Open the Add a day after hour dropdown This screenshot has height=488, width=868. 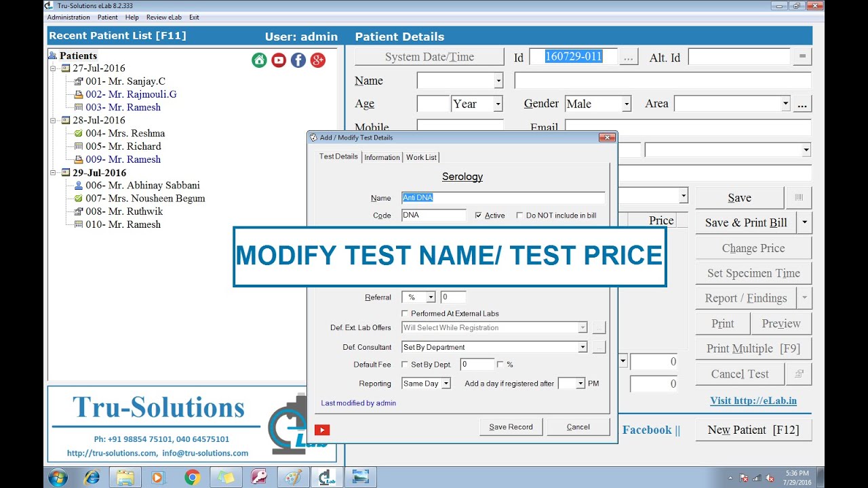(x=580, y=384)
